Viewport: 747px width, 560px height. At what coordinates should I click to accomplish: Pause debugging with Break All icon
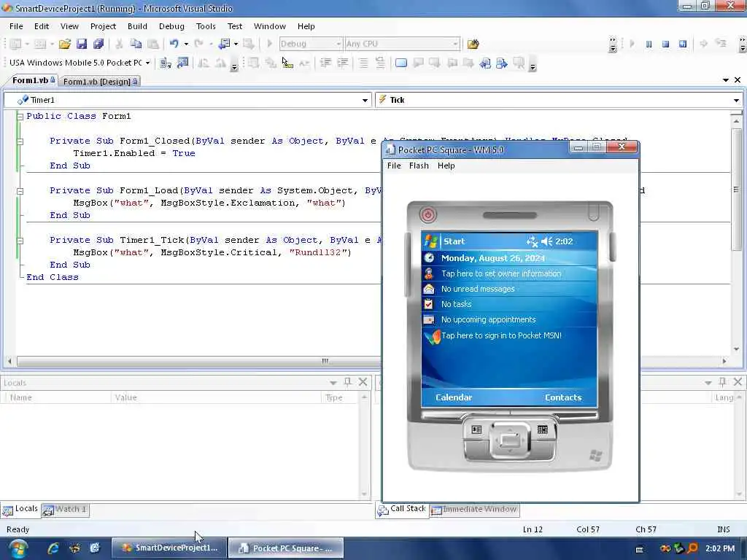pyautogui.click(x=649, y=44)
